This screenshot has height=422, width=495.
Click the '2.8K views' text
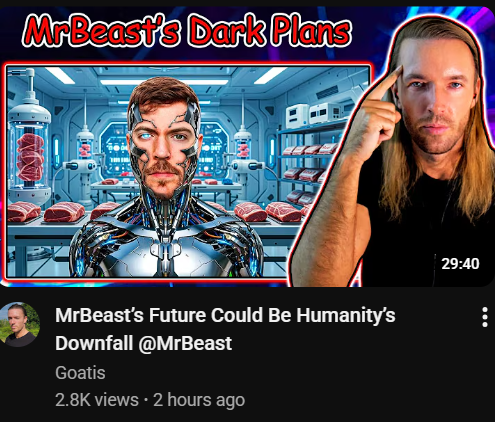point(97,400)
